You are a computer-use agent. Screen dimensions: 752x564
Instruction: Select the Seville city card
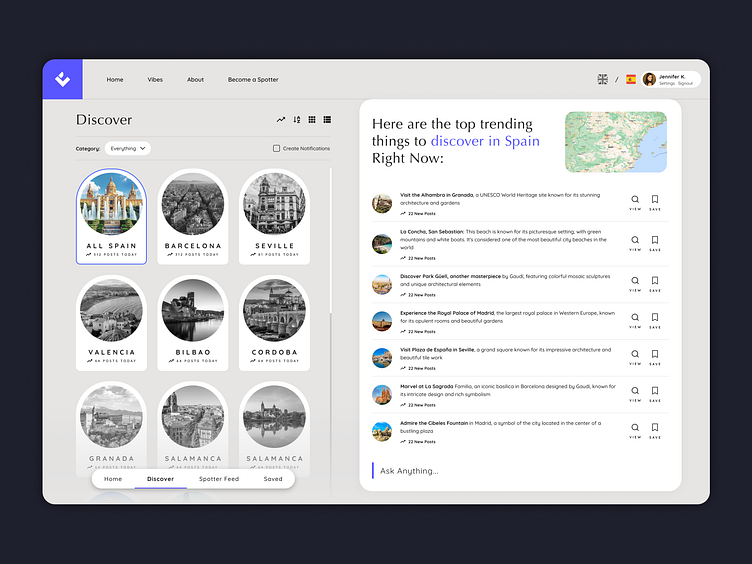point(274,216)
